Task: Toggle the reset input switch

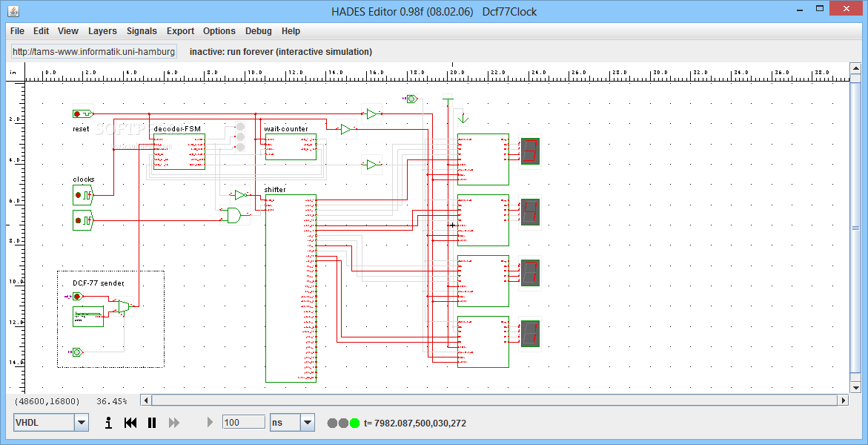Action: pos(82,113)
